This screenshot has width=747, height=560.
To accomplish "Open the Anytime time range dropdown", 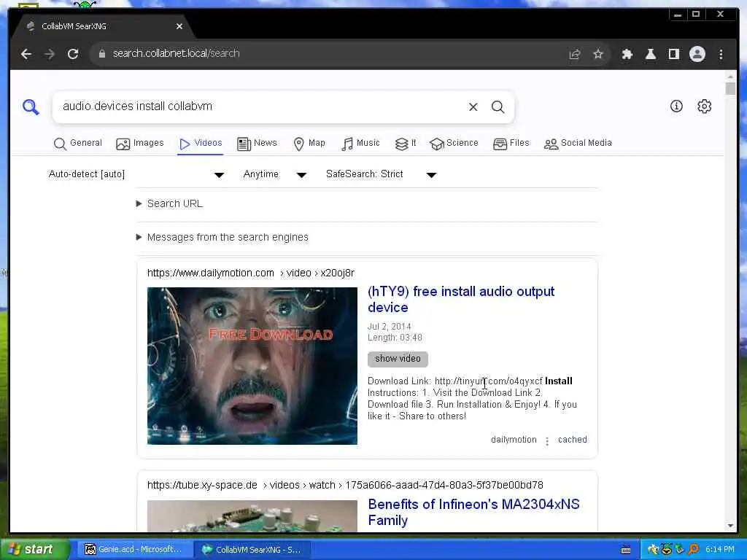I will (275, 174).
